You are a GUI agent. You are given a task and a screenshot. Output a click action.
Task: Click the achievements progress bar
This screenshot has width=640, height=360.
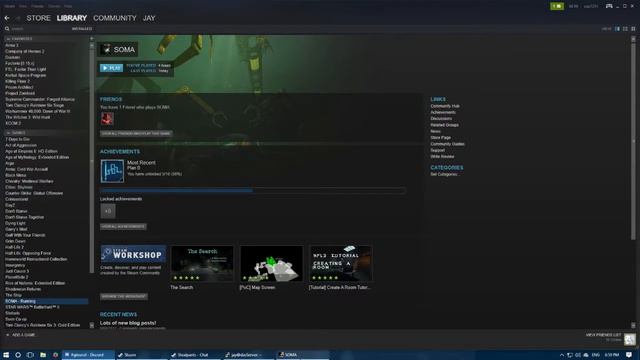click(x=253, y=190)
